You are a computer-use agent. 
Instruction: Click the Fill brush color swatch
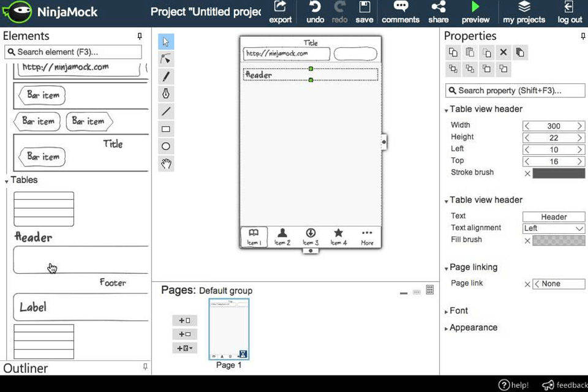click(x=559, y=241)
